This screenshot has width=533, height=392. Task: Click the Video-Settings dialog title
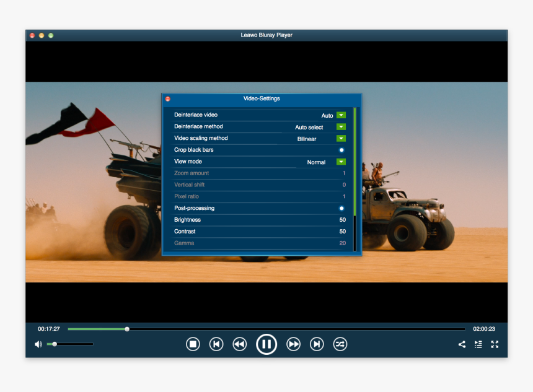(262, 98)
